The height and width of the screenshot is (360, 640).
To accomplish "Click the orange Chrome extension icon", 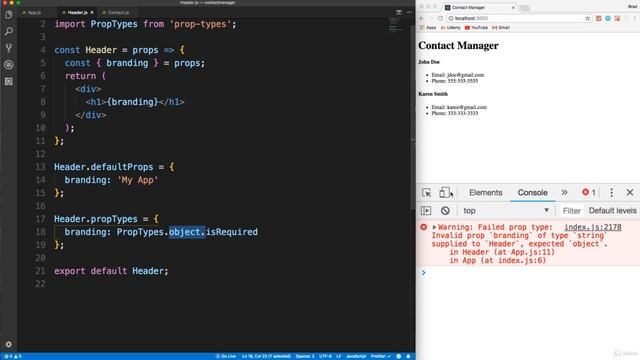I will coord(599,18).
